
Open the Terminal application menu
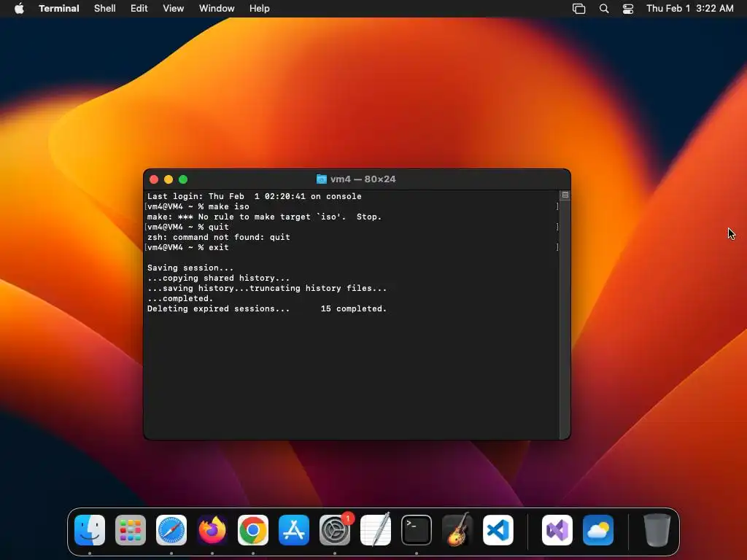tap(59, 9)
